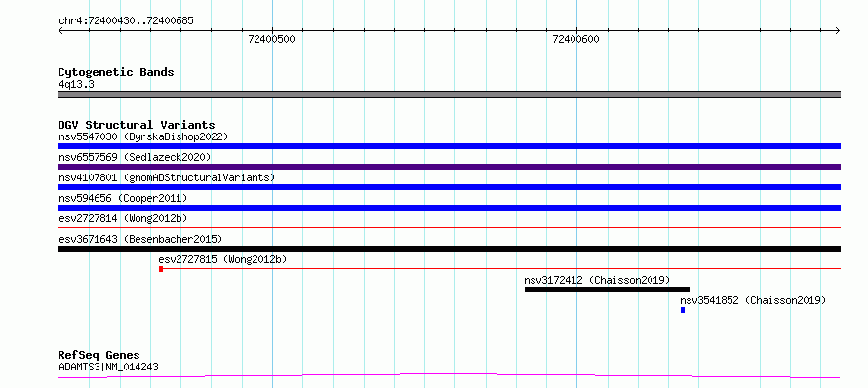Click the nsv4107801 gnomADStructuralVariants blue bar
868x388 pixels.
point(449,187)
